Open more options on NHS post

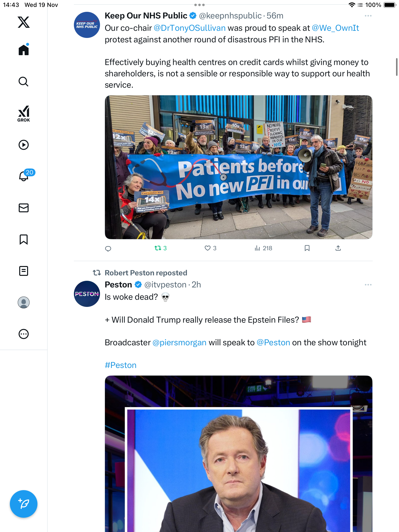(368, 16)
